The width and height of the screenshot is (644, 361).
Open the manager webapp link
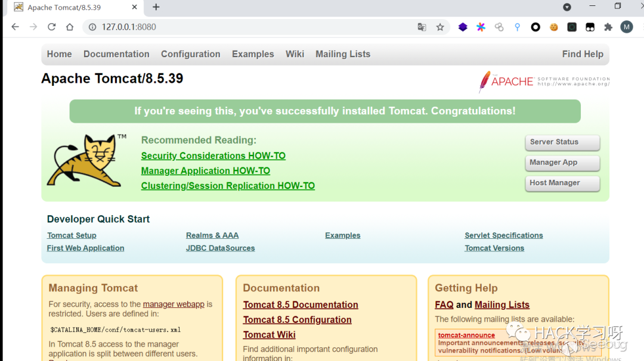click(x=174, y=304)
